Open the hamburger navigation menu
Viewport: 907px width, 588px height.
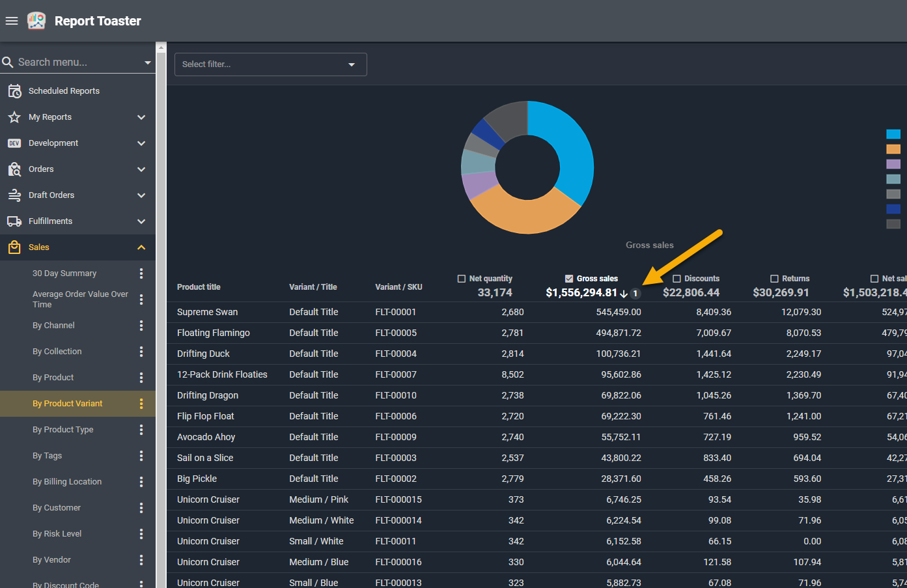tap(11, 21)
